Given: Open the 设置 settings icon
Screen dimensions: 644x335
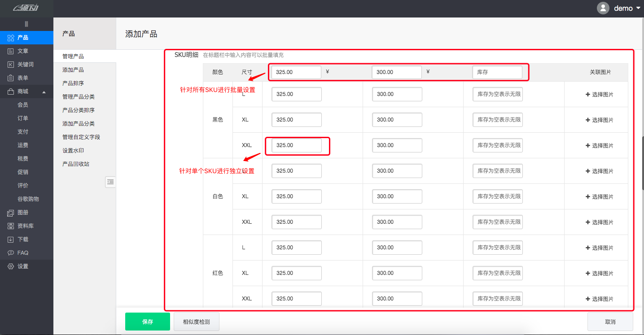Looking at the screenshot, I should (10, 266).
